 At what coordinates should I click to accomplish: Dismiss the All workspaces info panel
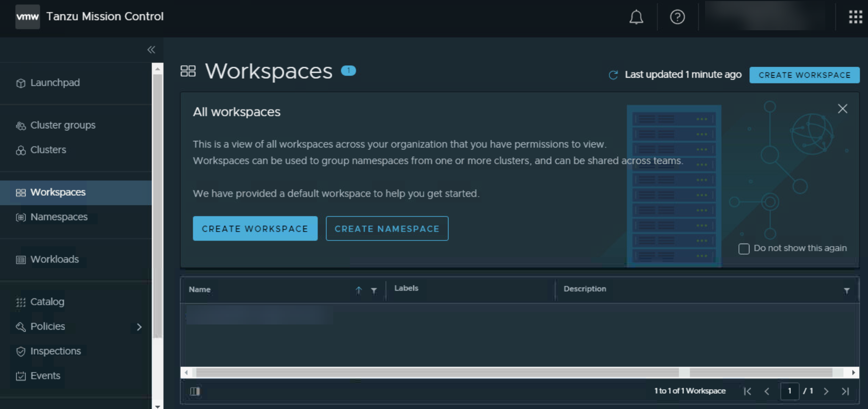tap(842, 109)
